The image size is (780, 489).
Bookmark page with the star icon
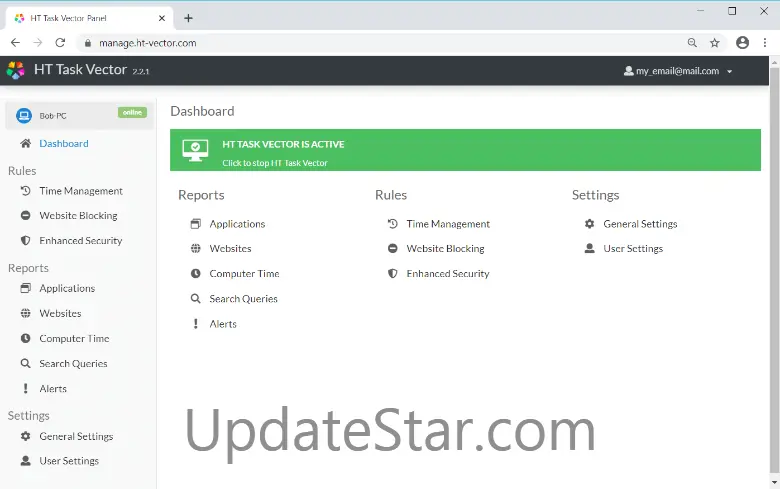click(714, 43)
